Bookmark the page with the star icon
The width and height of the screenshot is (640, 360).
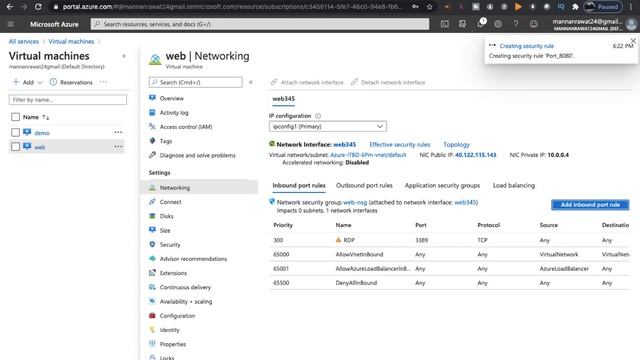click(429, 7)
